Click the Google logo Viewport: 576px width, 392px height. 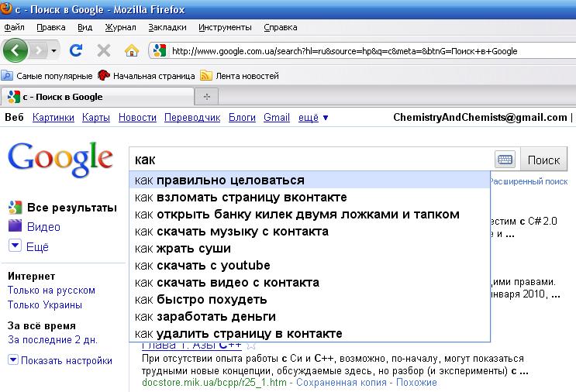(60, 158)
